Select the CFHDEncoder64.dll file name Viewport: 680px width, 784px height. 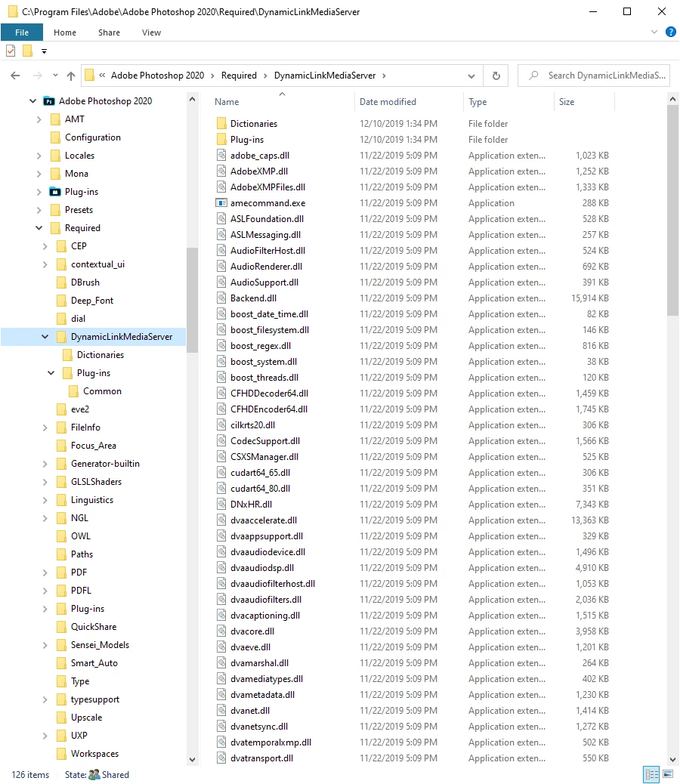(268, 409)
